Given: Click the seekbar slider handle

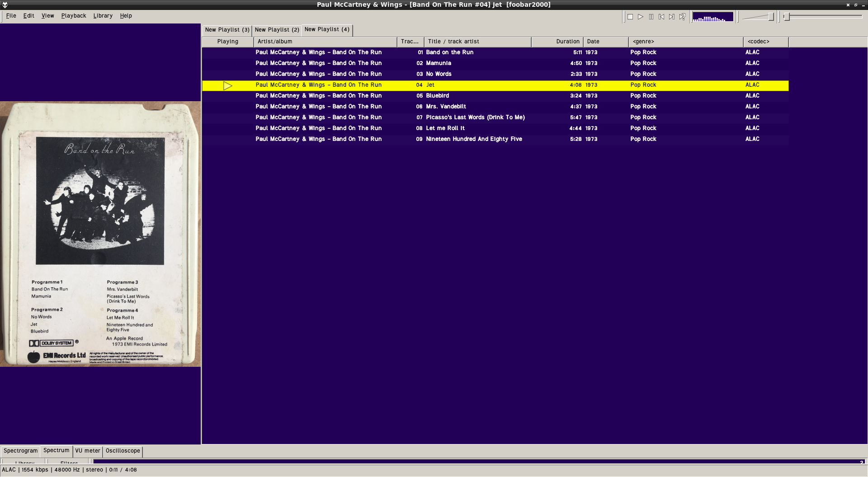Looking at the screenshot, I should pyautogui.click(x=787, y=17).
